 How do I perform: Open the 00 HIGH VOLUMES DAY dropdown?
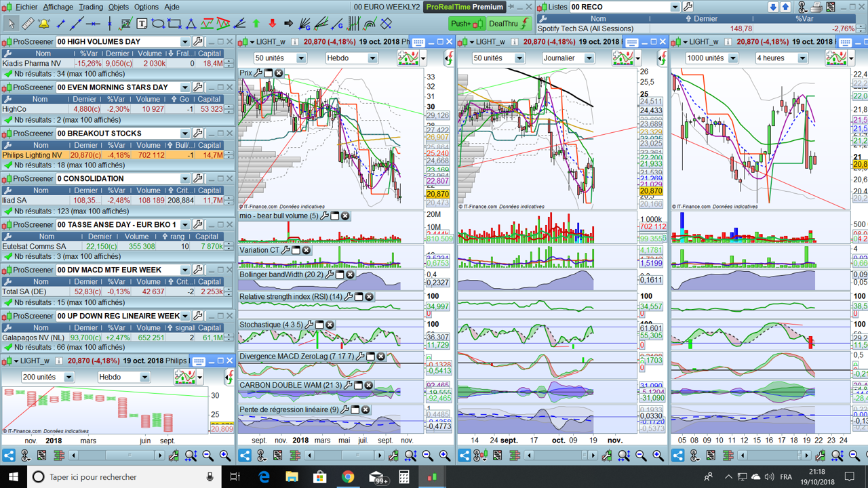[x=184, y=42]
